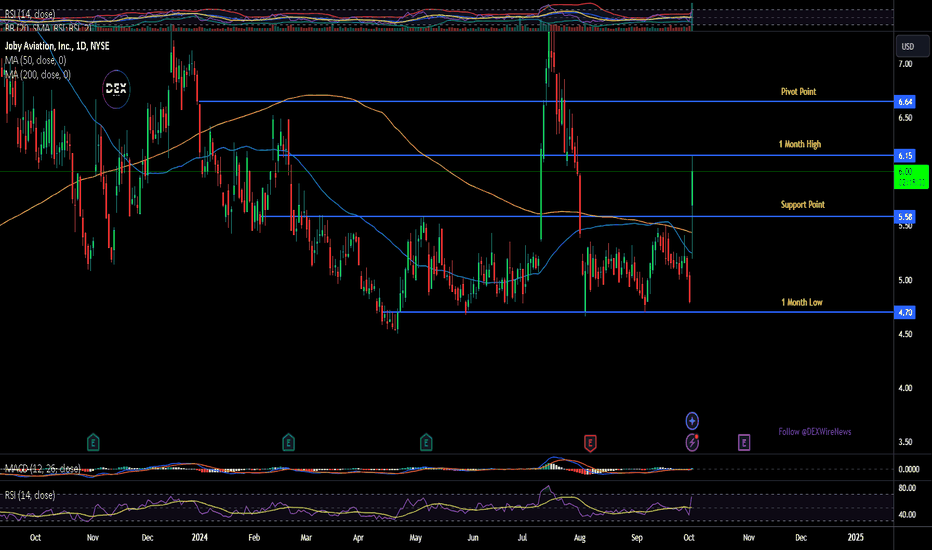Click the 4.00 price scale value
Image resolution: width=932 pixels, height=550 pixels.
(x=905, y=388)
